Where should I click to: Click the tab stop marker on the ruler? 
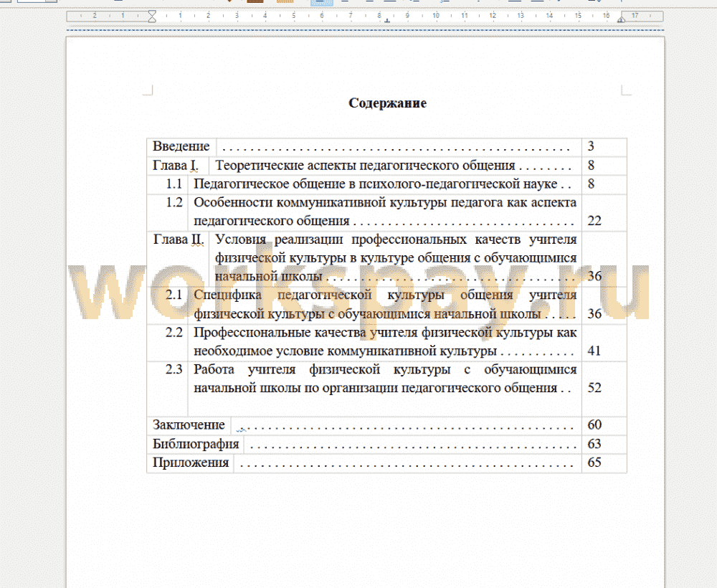387,21
